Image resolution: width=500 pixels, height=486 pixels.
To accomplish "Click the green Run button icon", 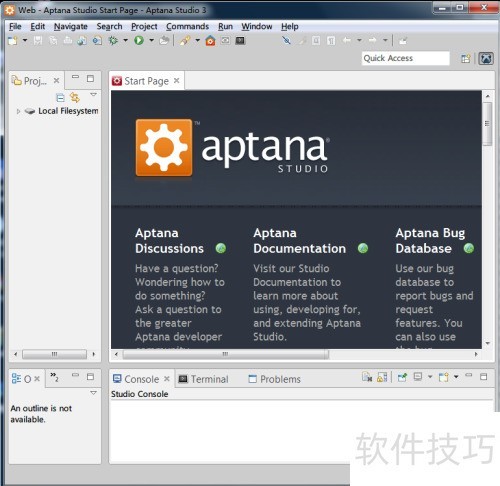I will (139, 41).
